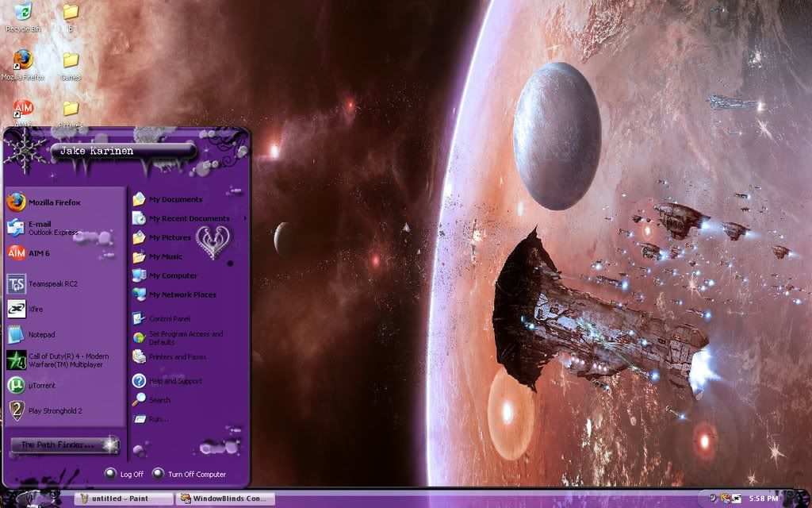The height and width of the screenshot is (508, 812).
Task: Expand the My Recent Documents submenu
Action: (x=189, y=218)
